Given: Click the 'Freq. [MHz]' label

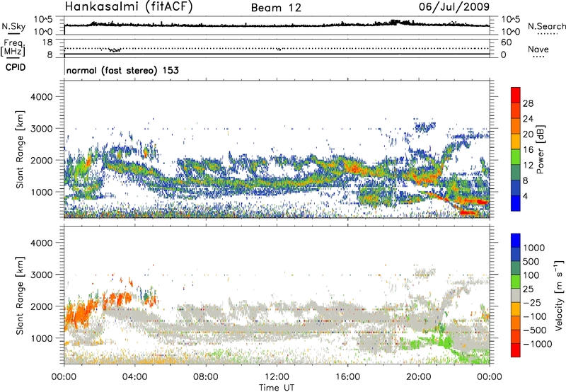Looking at the screenshot, I should 13,48.
